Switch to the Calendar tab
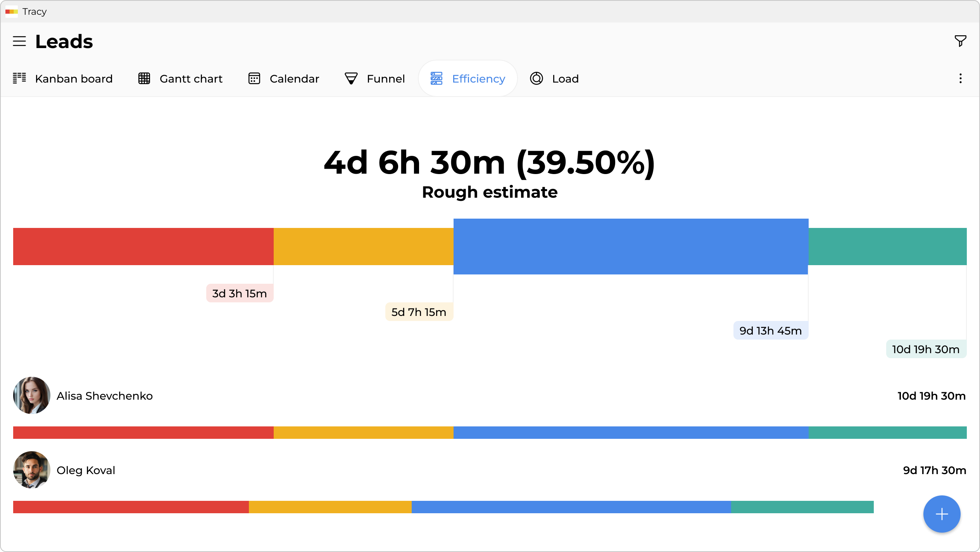 point(294,79)
